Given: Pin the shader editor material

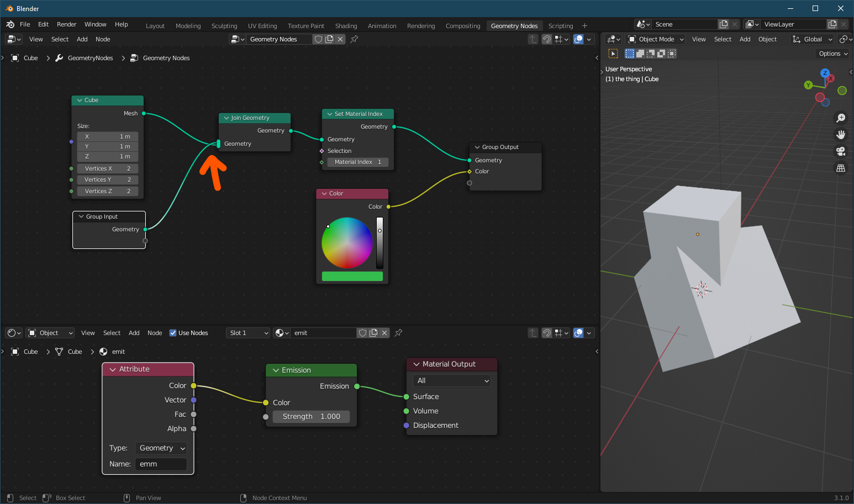Looking at the screenshot, I should [398, 333].
